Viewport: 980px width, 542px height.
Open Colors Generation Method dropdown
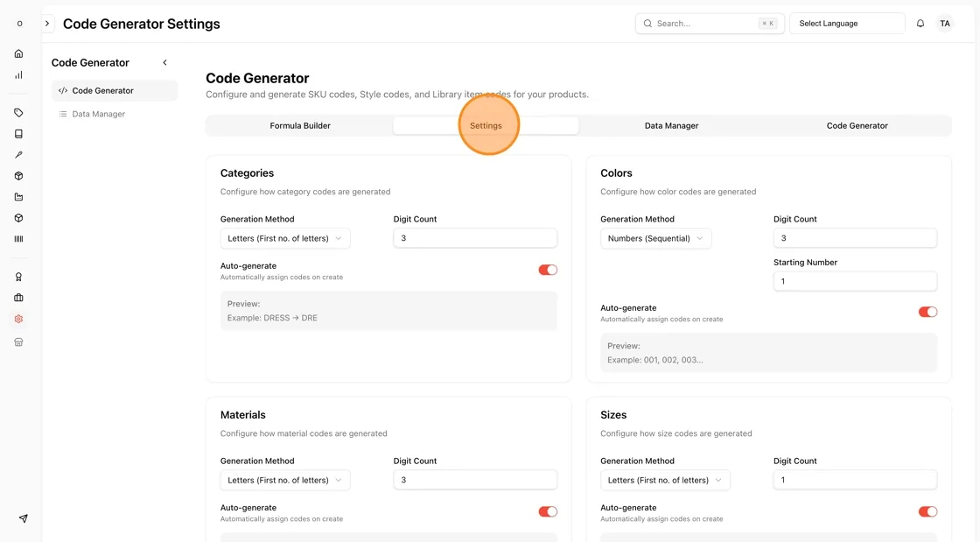[x=655, y=238]
